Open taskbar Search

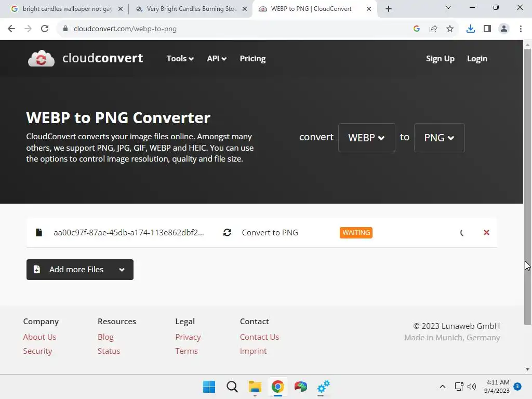(232, 387)
